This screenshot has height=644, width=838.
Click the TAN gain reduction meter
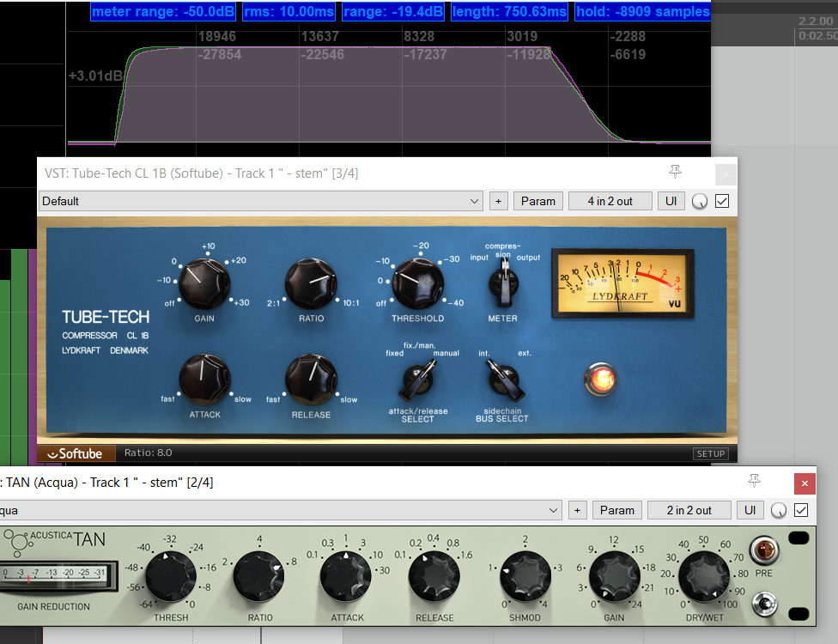point(56,576)
